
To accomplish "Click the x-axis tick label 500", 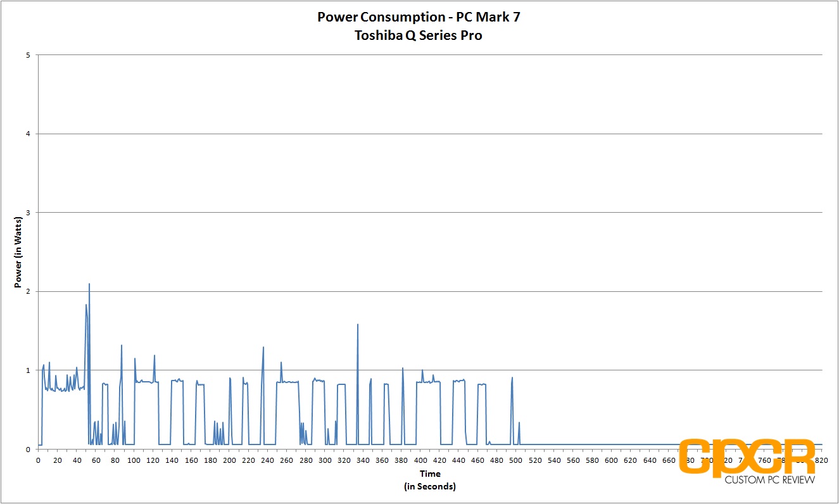I will click(516, 460).
